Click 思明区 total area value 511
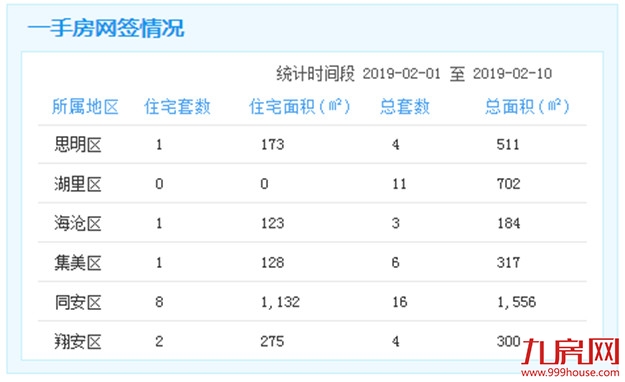The height and width of the screenshot is (382, 625). 508,144
